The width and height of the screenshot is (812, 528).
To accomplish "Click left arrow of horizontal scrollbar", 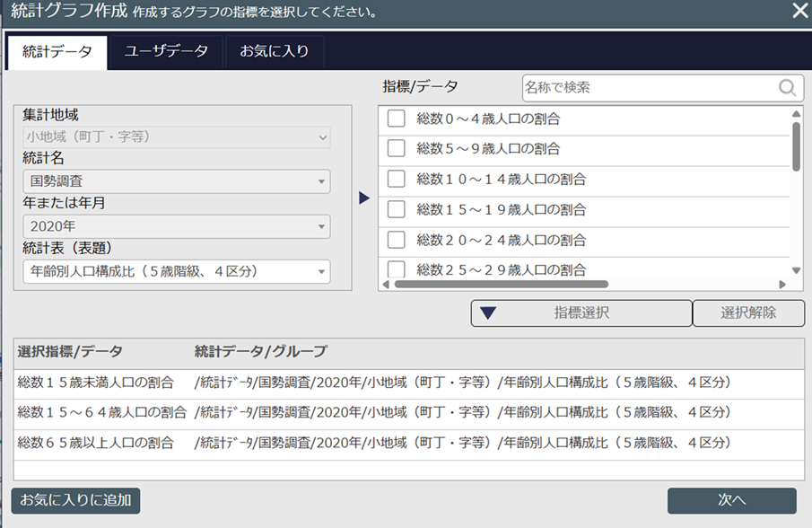I will [386, 285].
